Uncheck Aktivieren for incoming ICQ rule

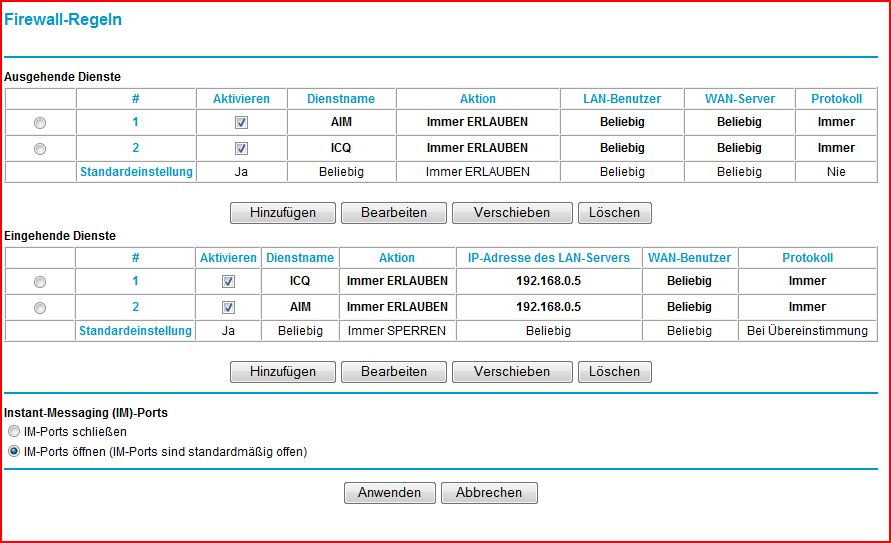tap(228, 282)
